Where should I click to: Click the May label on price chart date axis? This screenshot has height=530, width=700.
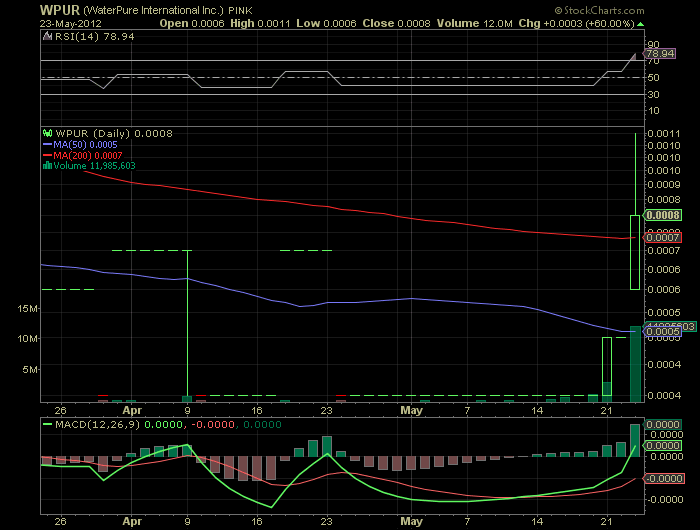pyautogui.click(x=411, y=410)
